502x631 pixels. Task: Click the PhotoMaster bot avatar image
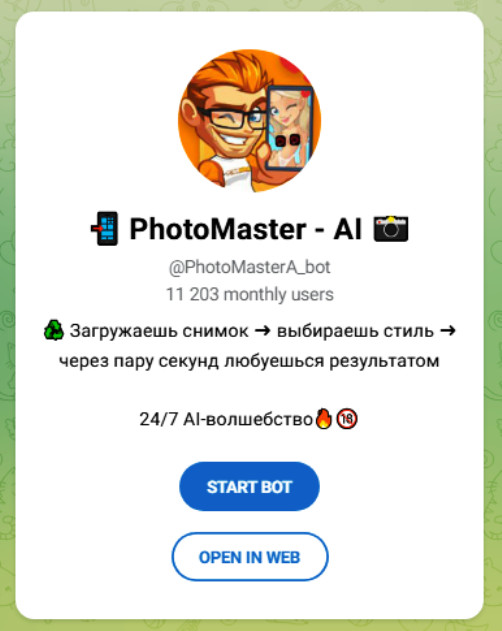(x=250, y=120)
